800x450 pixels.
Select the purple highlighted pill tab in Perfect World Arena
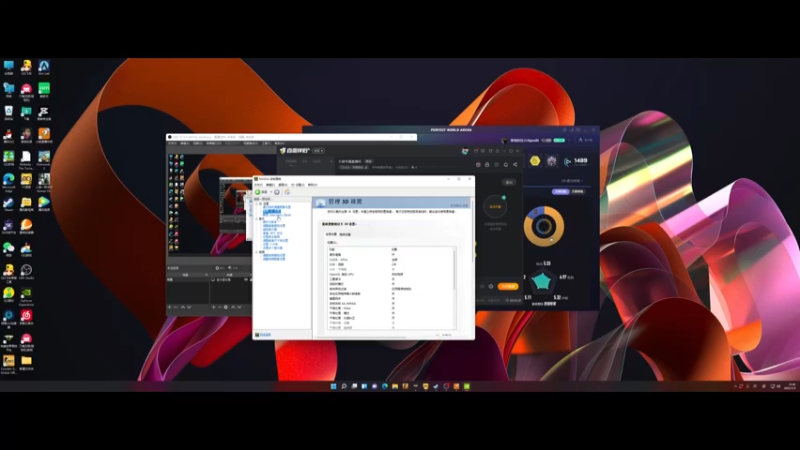coord(560,191)
